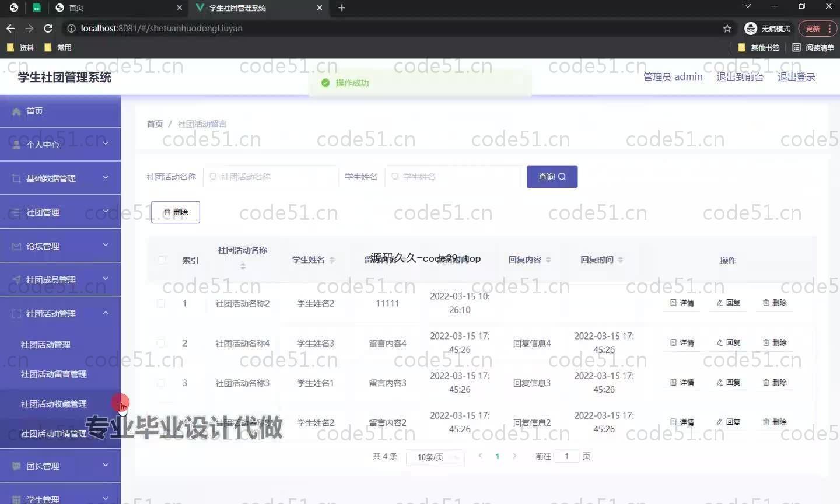Image resolution: width=840 pixels, height=504 pixels.
Task: Click the 更新 browser update button
Action: 818,28
